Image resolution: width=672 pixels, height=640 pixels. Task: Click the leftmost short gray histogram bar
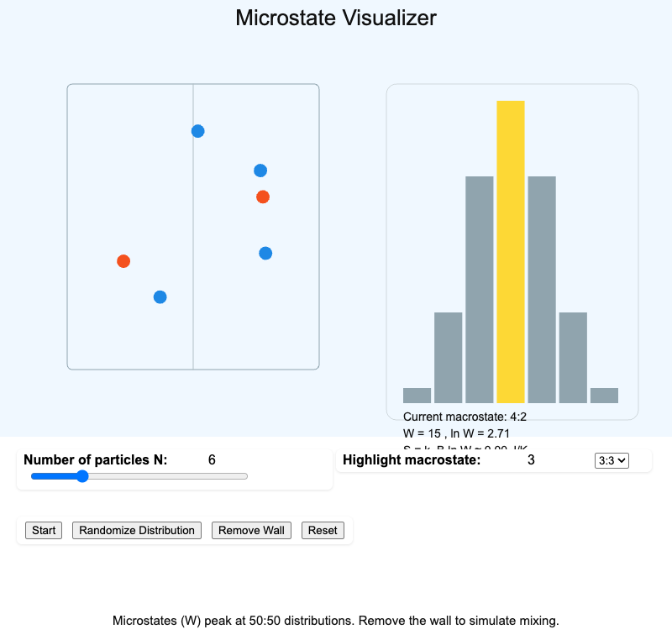417,395
